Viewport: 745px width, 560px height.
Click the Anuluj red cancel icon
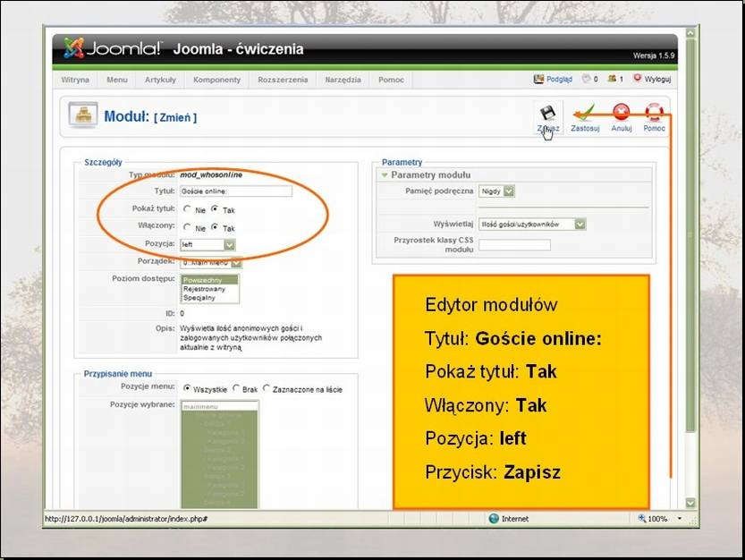point(621,113)
